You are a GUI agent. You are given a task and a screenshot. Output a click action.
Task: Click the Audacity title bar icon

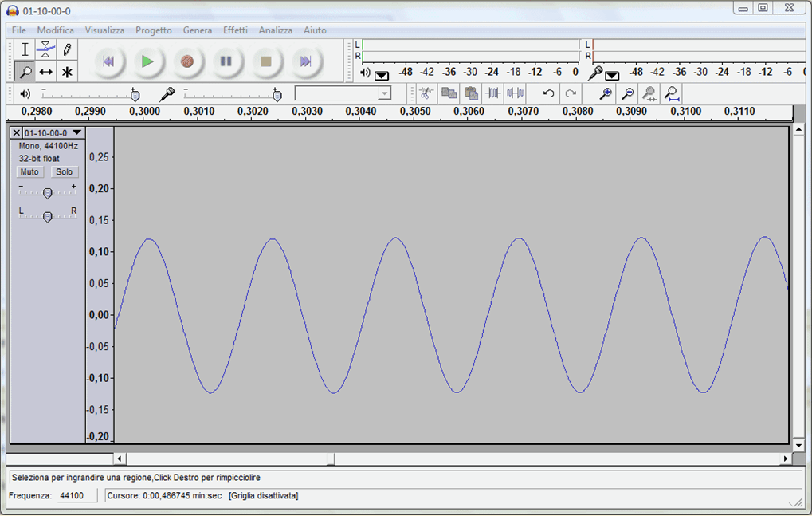coord(12,10)
